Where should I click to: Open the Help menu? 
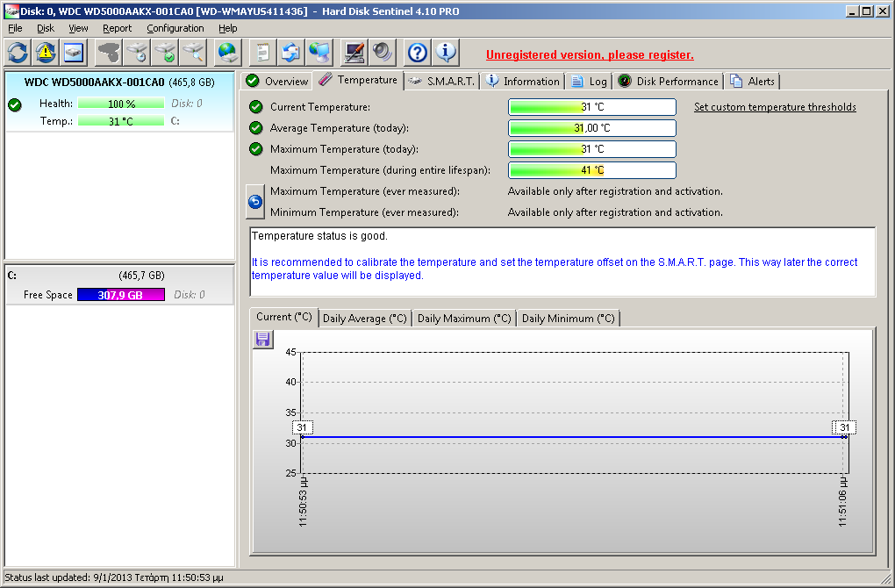pos(228,28)
